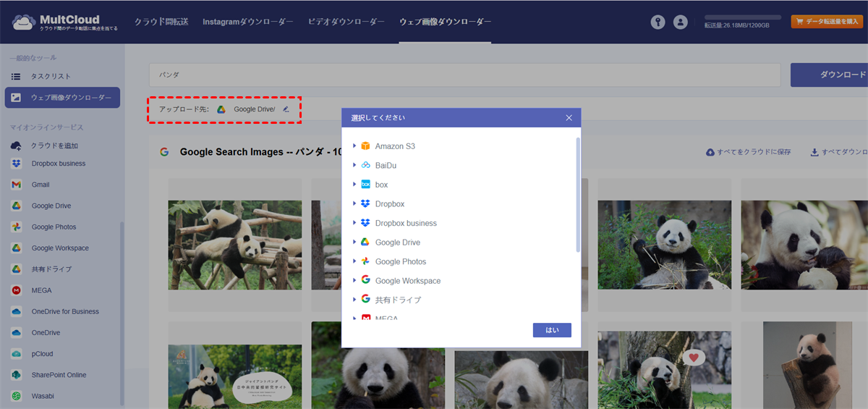Screen dimensions: 868x409
Task: Click the dialog cloud list scrollbar
Action: coord(578,194)
